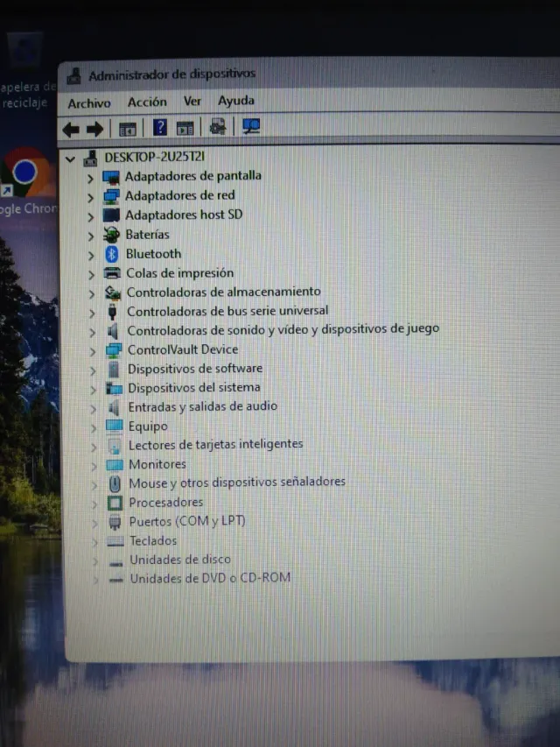Click the Baterías icon
Image resolution: width=560 pixels, height=747 pixels.
click(112, 235)
